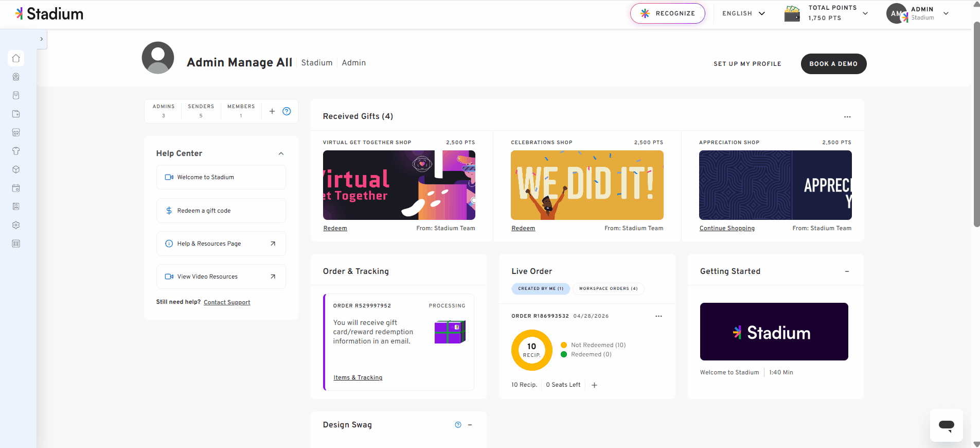Click the purple gift box order icon
980x448 pixels.
click(450, 332)
